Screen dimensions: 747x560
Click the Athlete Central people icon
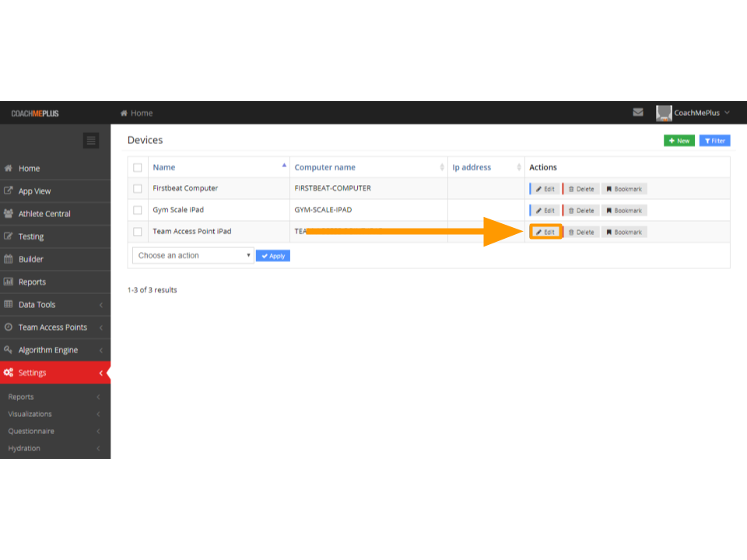(8, 213)
